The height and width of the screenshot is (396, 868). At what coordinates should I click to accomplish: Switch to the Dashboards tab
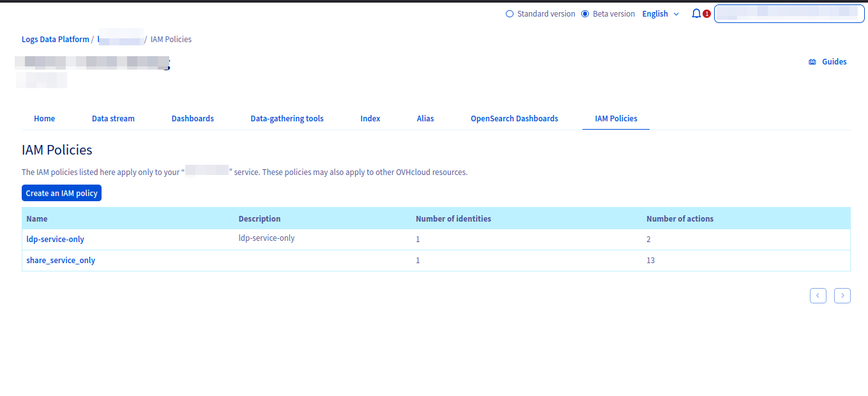192,119
